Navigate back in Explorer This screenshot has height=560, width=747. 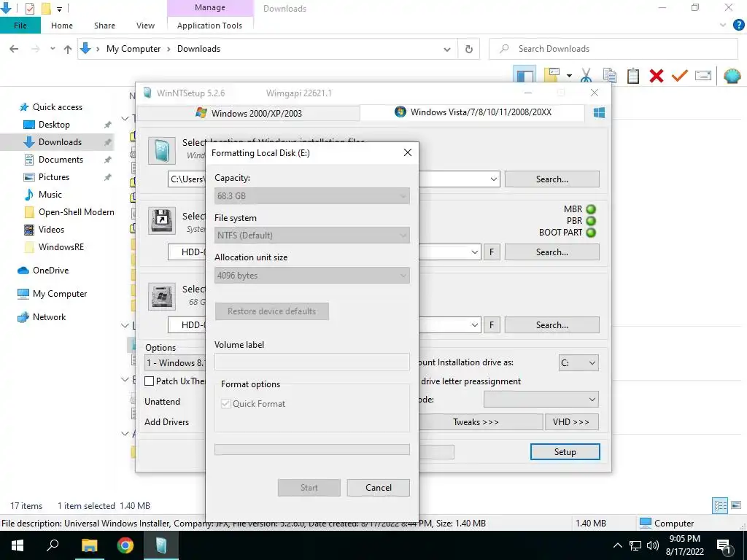pyautogui.click(x=14, y=49)
